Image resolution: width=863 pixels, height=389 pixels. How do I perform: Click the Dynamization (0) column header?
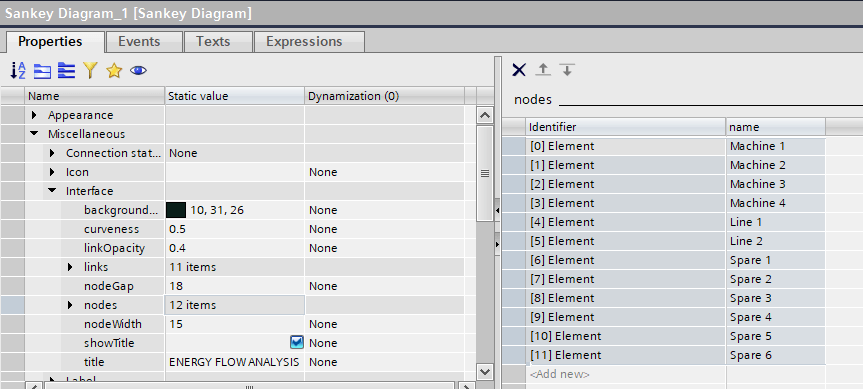(384, 96)
